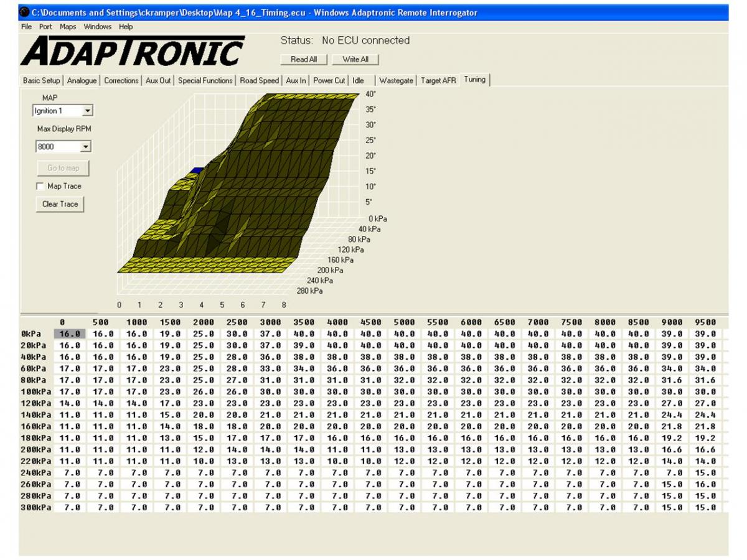The image size is (747, 560).
Task: Switch to the Basic Setup tab
Action: 41,80
